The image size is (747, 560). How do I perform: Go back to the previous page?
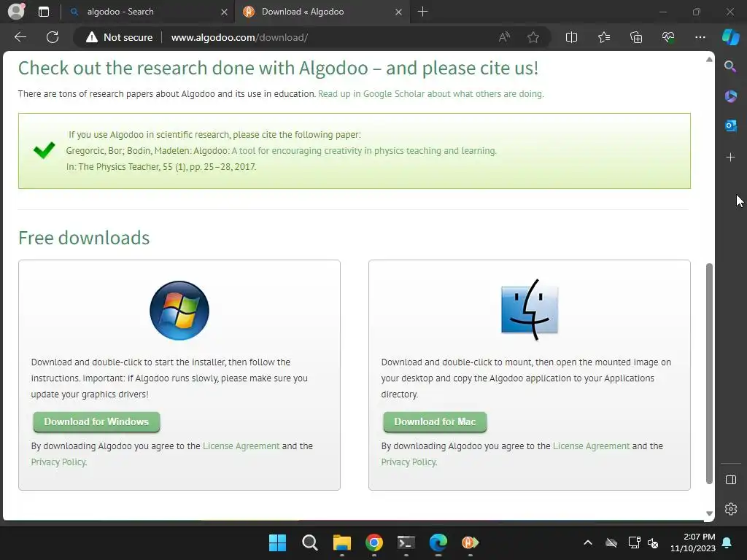coord(20,37)
